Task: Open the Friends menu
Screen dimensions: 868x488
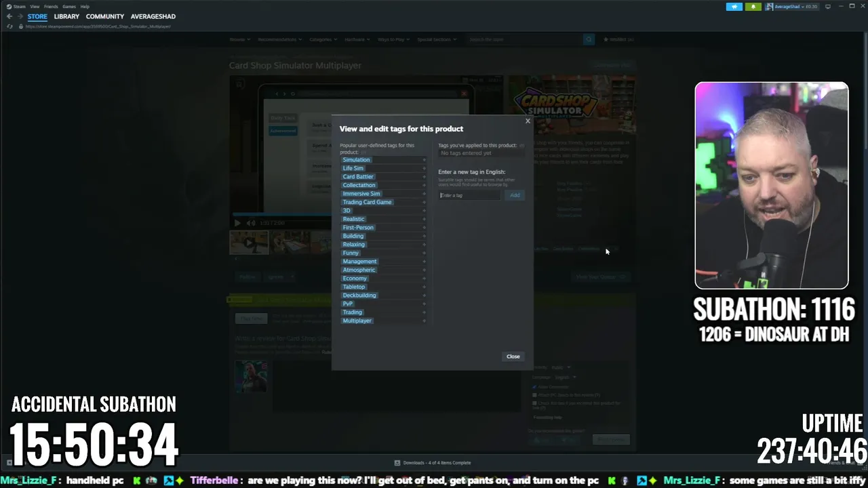Action: pos(51,6)
